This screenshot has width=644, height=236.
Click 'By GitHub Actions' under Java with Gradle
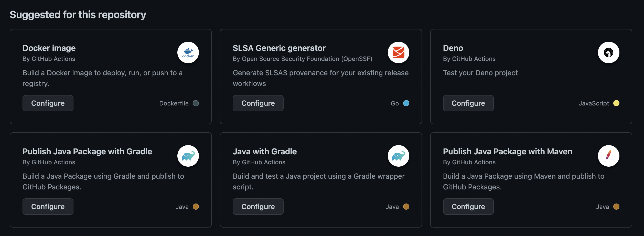tap(259, 162)
